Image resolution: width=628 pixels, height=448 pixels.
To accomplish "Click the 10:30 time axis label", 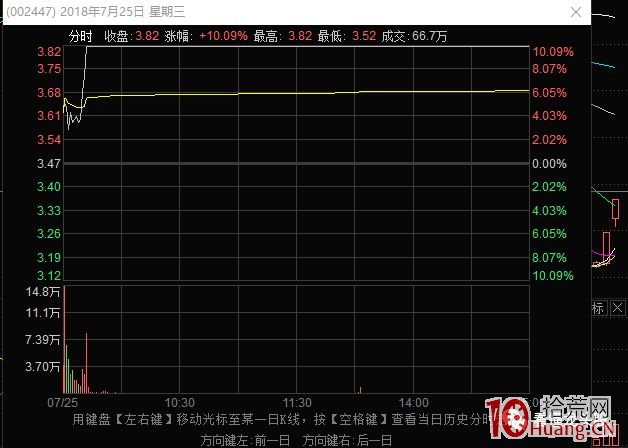I will point(179,402).
